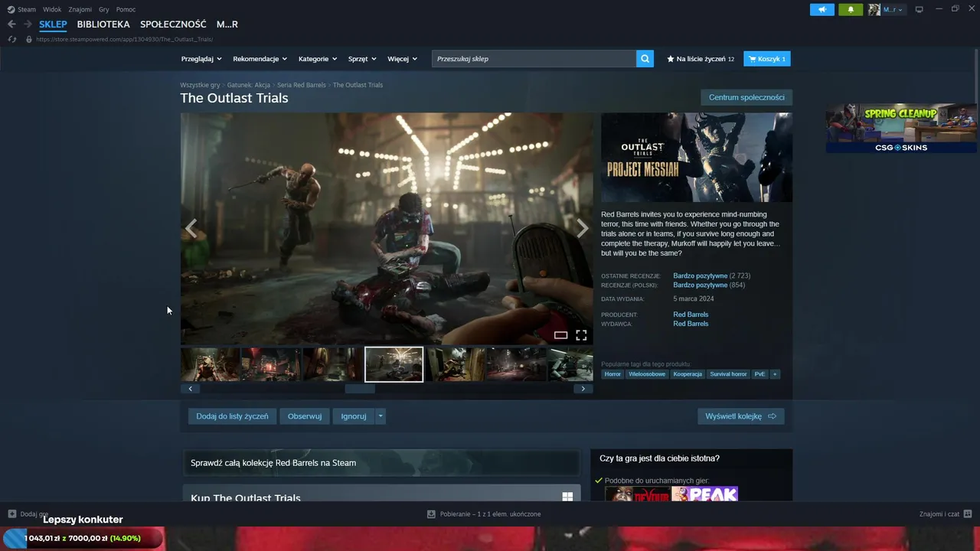
Task: Select the Survival horror tag
Action: coord(728,374)
